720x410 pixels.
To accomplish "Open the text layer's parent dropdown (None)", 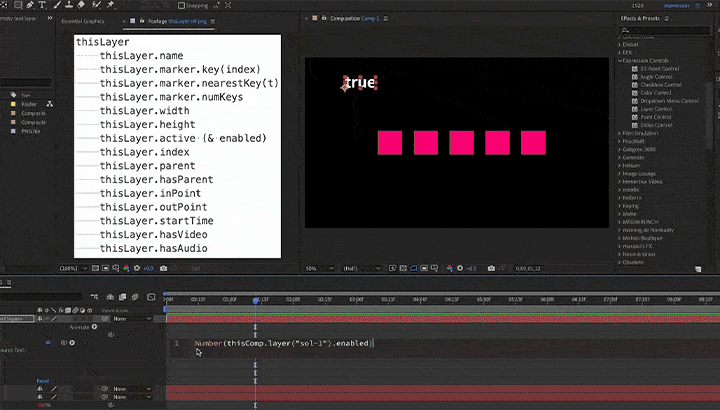I will (132, 319).
